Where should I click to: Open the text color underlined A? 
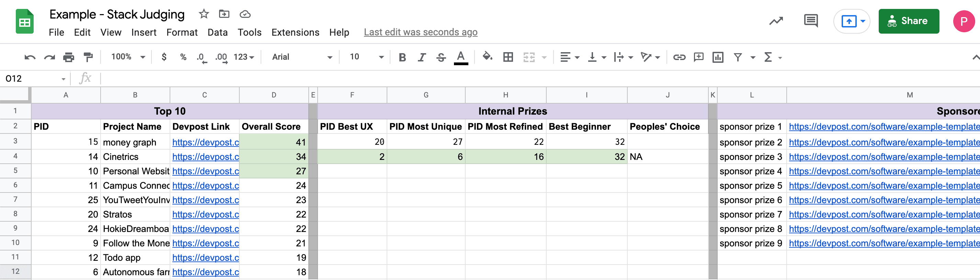point(461,58)
